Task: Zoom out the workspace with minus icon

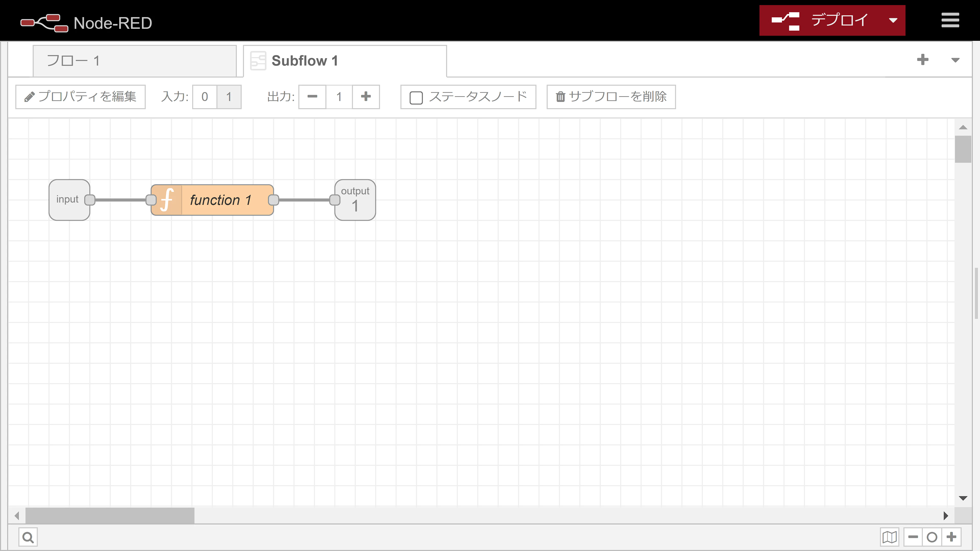Action: tap(913, 537)
